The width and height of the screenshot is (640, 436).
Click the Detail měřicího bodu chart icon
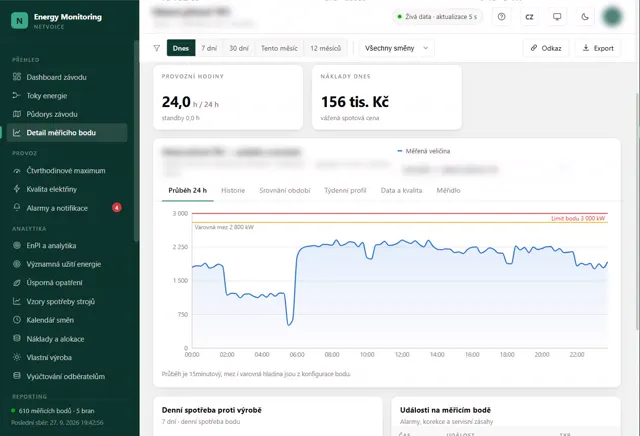pyautogui.click(x=17, y=133)
